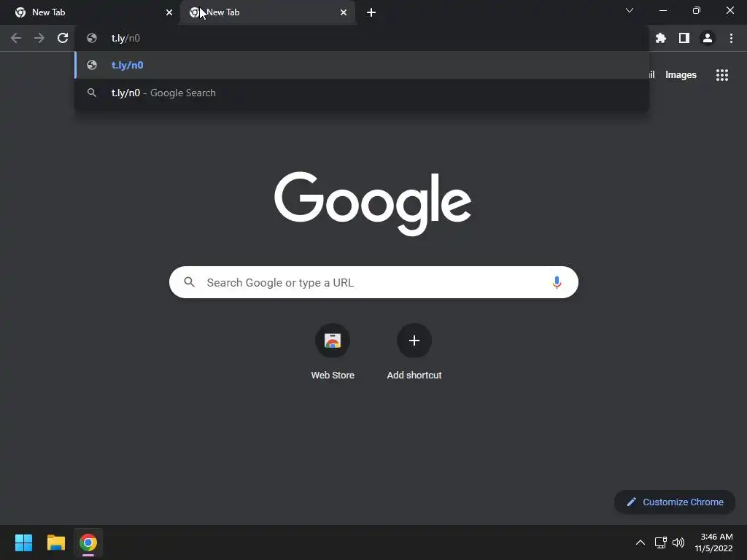Show hidden system tray icons
This screenshot has width=747, height=560.
click(640, 542)
